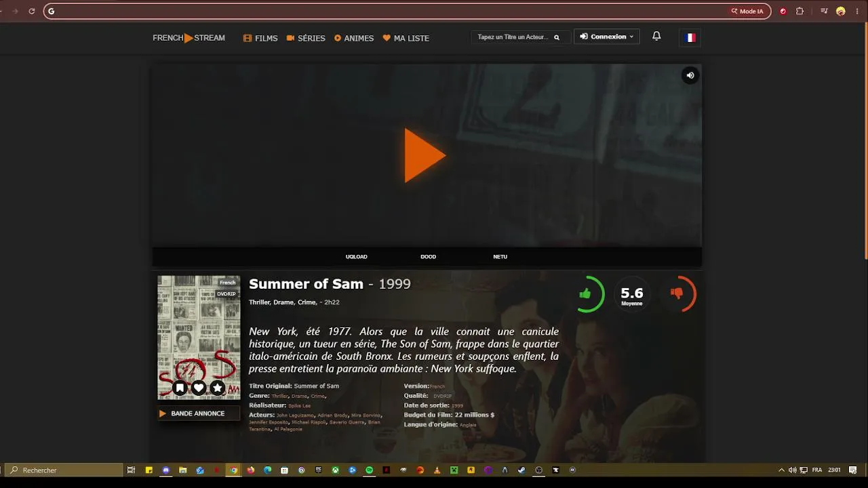Open actor John Leguizamo's link
This screenshot has width=868, height=488.
pos(295,415)
